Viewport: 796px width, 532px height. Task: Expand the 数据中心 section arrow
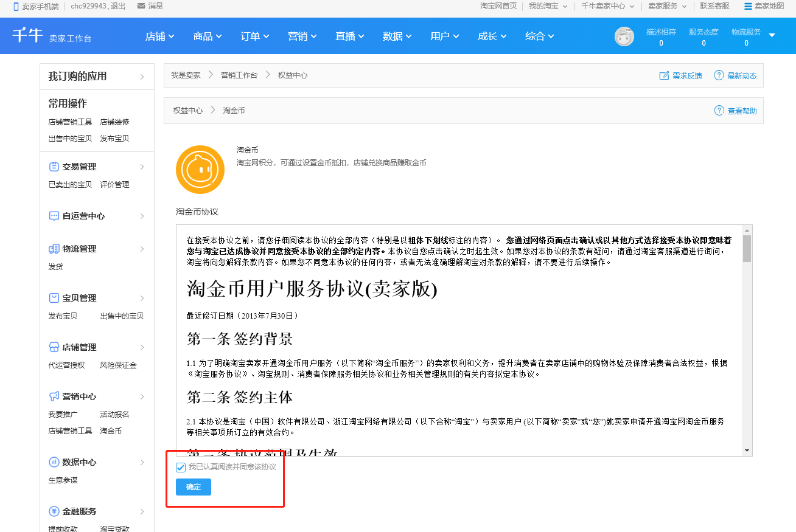tap(142, 462)
